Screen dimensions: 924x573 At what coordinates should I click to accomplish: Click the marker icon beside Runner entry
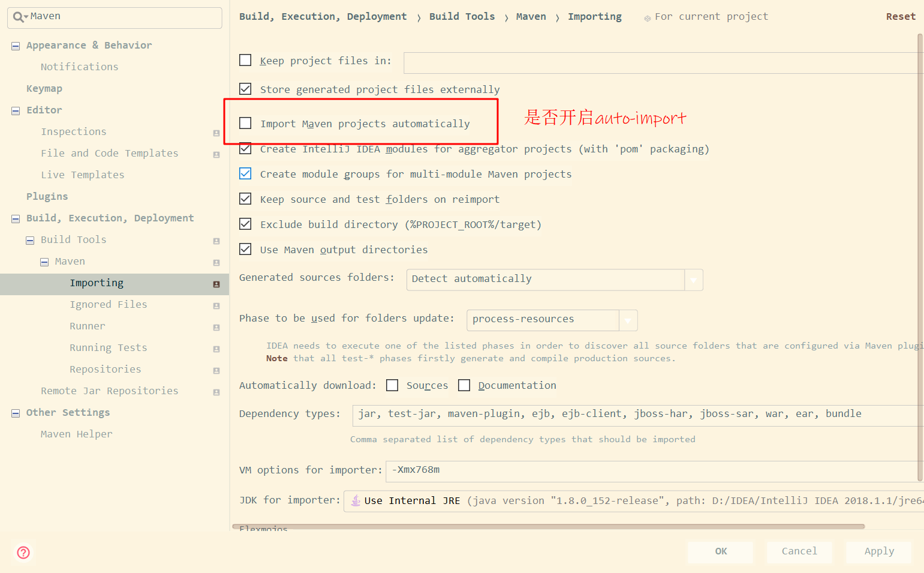tap(216, 327)
